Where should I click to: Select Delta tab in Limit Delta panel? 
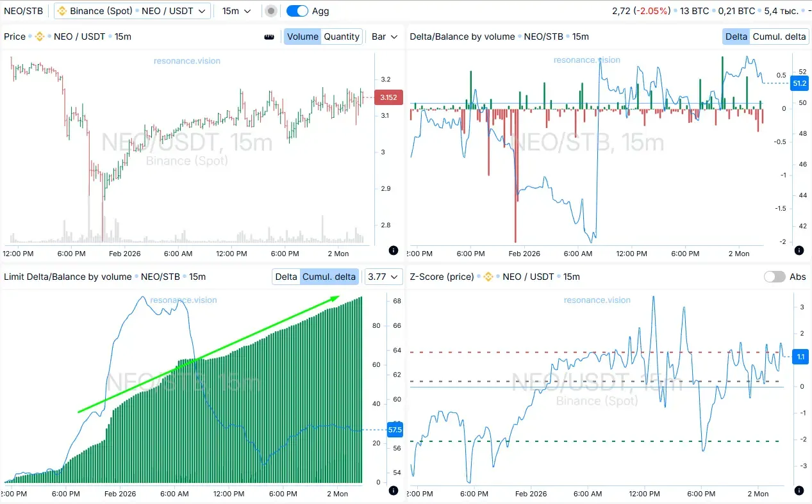(286, 277)
